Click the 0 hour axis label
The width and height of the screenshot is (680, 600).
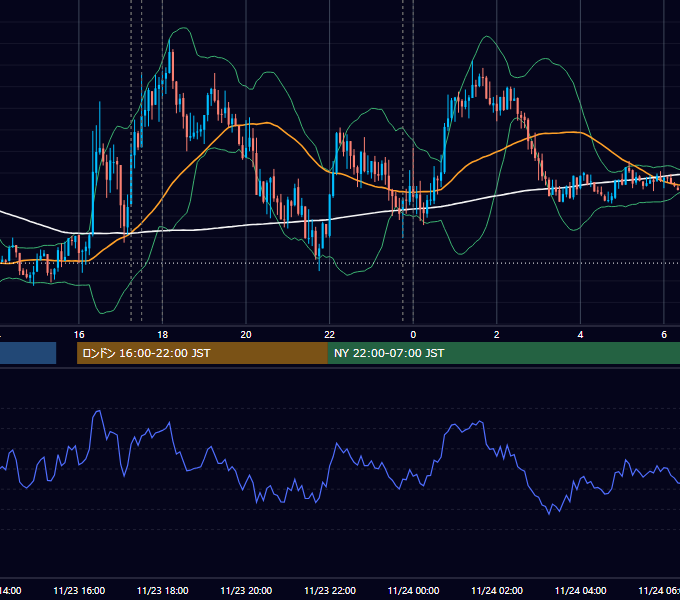point(413,334)
